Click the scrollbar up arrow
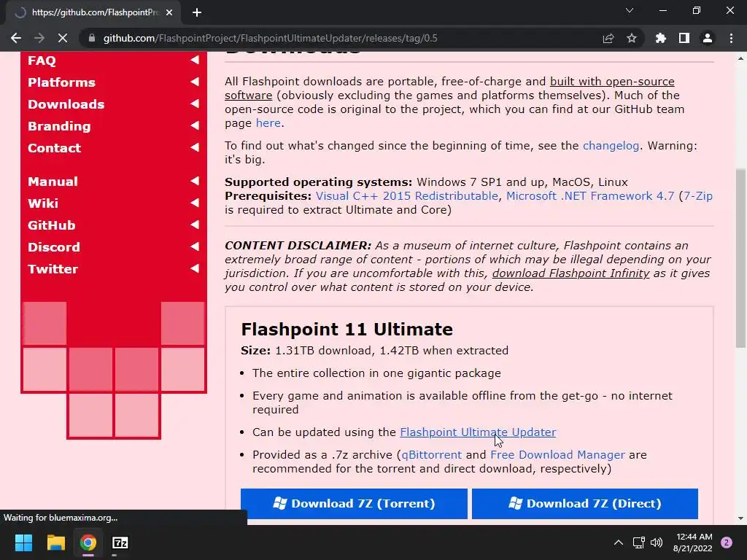The width and height of the screenshot is (747, 560). coord(740,58)
